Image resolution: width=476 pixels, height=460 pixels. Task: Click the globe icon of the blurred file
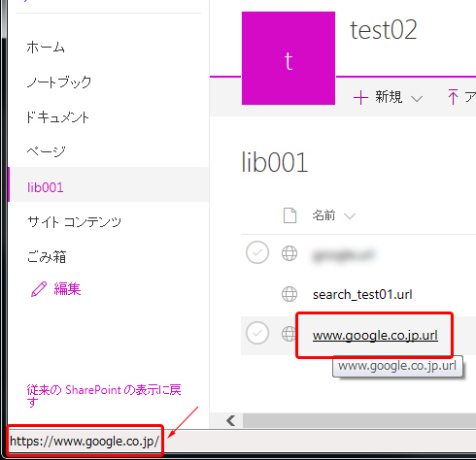coord(289,253)
